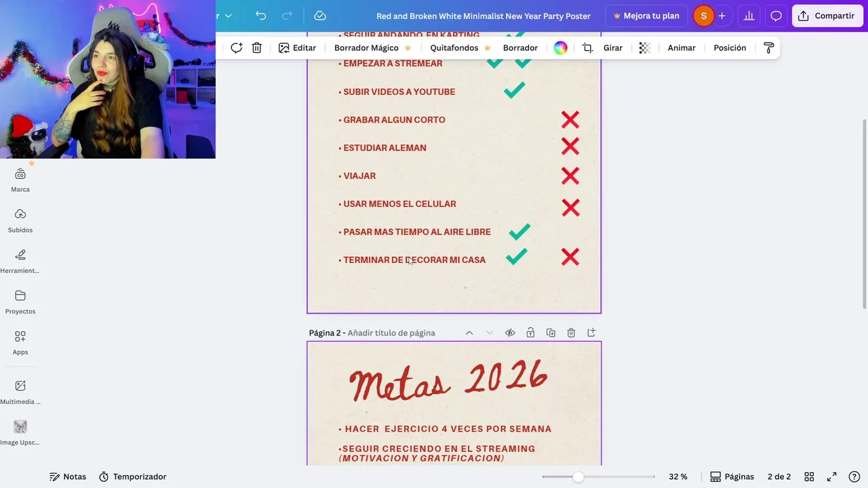Click Animar in the toolbar
Image resolution: width=868 pixels, height=488 pixels.
(682, 48)
